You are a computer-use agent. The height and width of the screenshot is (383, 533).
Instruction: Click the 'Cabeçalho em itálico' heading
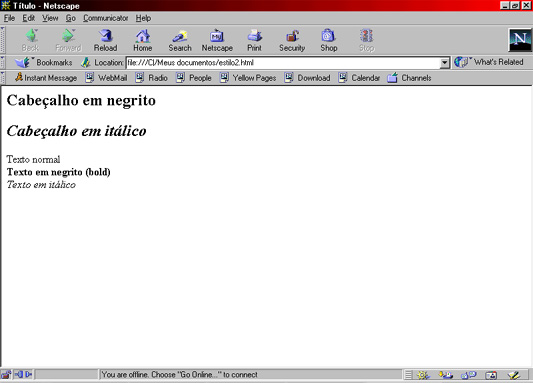point(76,131)
